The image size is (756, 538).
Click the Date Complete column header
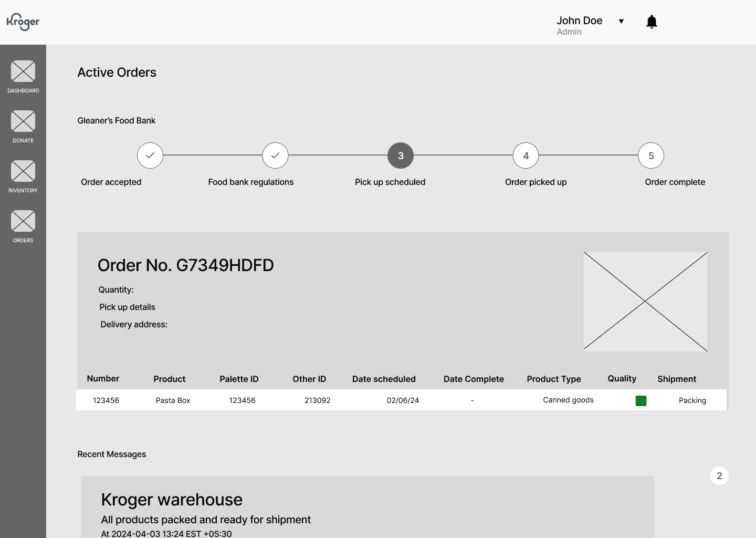click(474, 379)
